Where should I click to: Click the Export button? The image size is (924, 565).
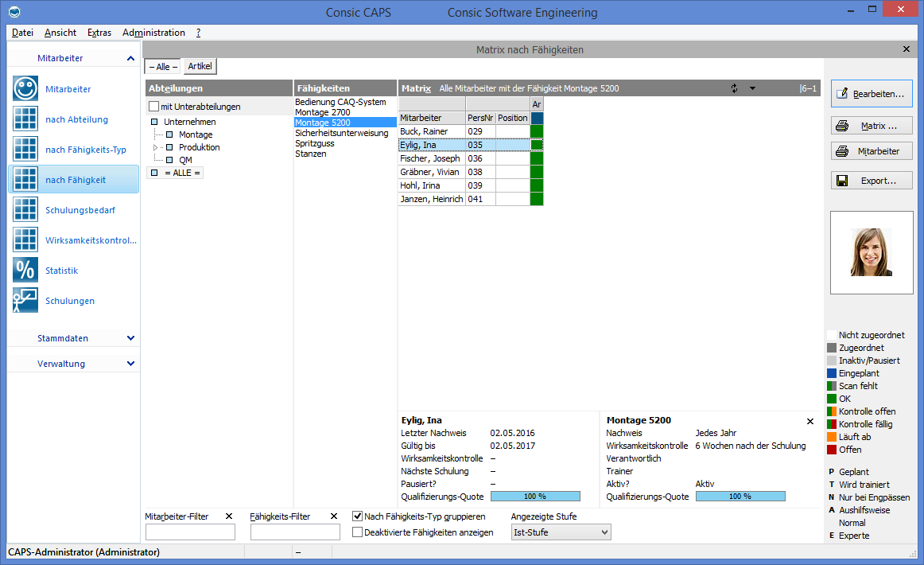click(x=872, y=181)
